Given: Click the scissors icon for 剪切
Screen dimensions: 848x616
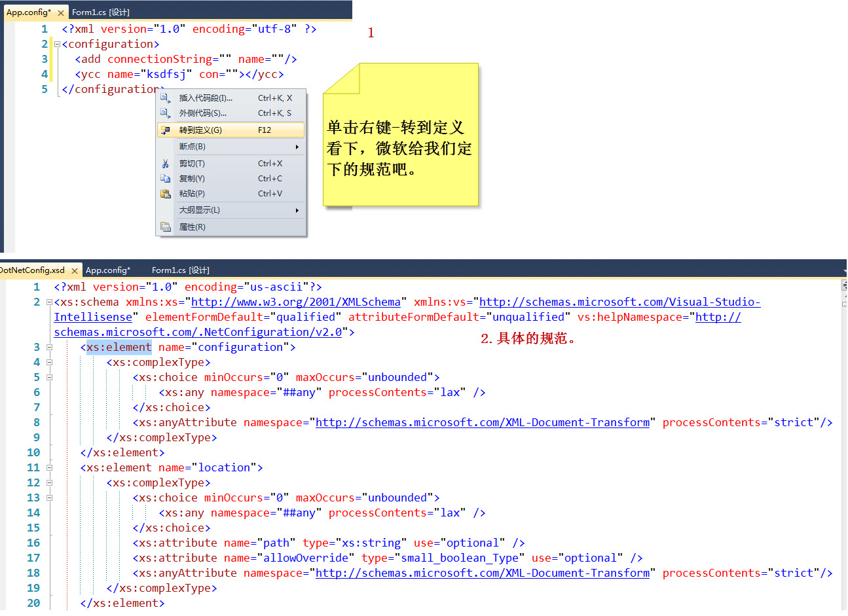Looking at the screenshot, I should (x=165, y=164).
